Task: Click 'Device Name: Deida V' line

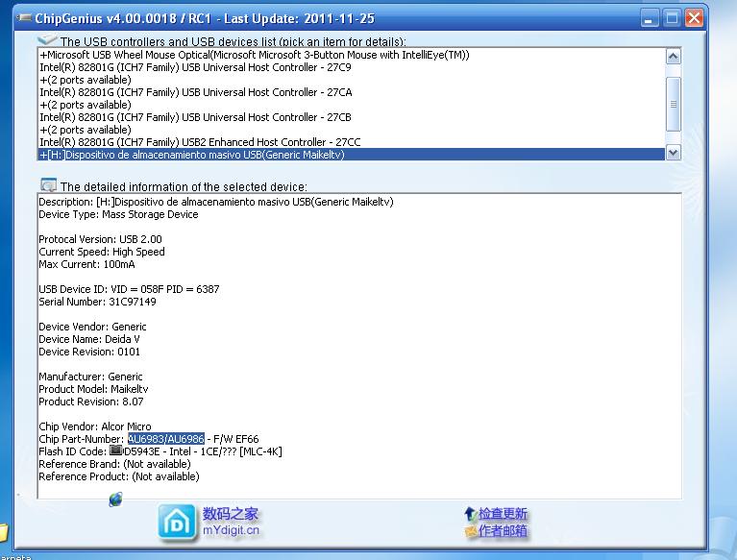Action: click(89, 339)
